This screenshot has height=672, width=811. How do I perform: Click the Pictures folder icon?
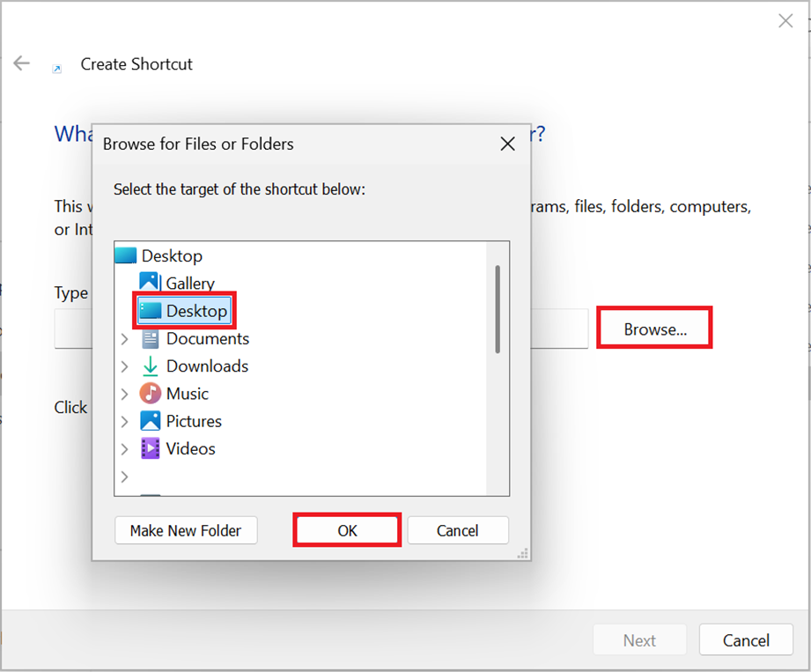click(150, 421)
